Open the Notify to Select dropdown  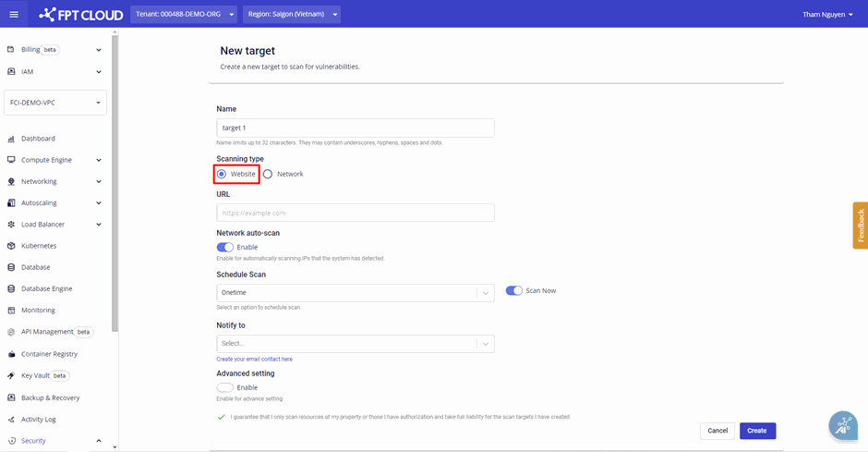(356, 344)
